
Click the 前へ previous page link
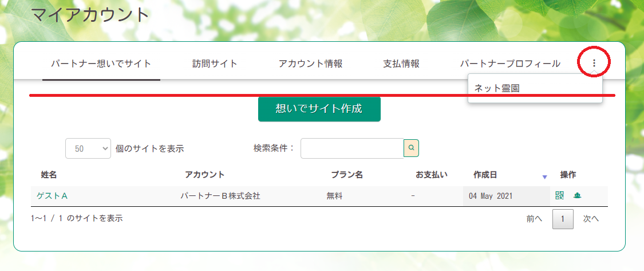coord(534,219)
